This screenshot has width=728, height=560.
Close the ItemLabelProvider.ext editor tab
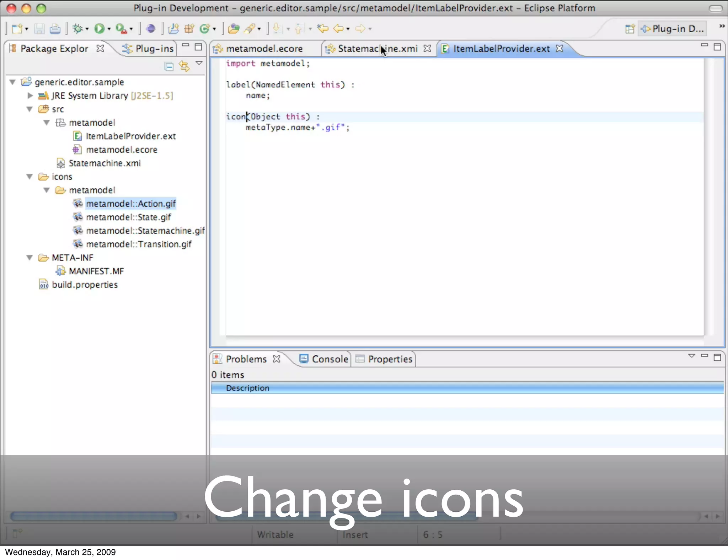(x=560, y=48)
